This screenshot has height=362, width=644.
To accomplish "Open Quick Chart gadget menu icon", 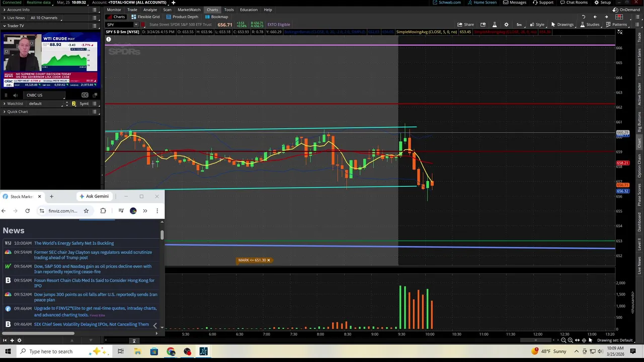I will coord(95,112).
